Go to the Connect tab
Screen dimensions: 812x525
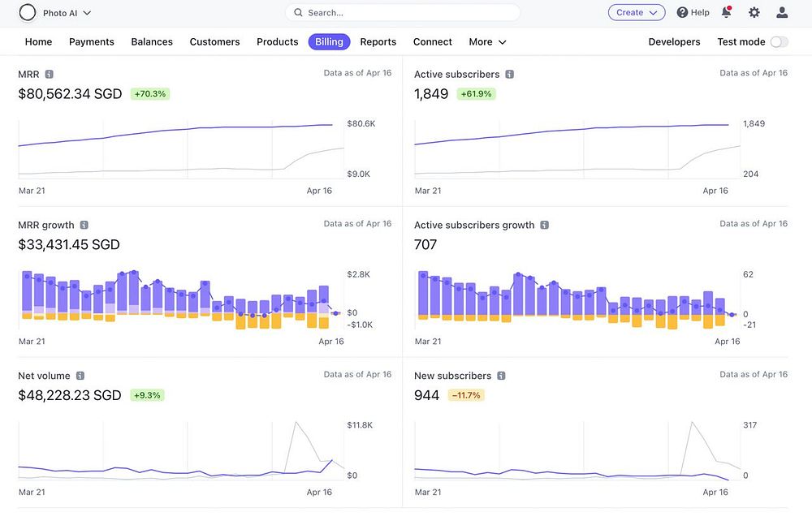click(x=433, y=42)
